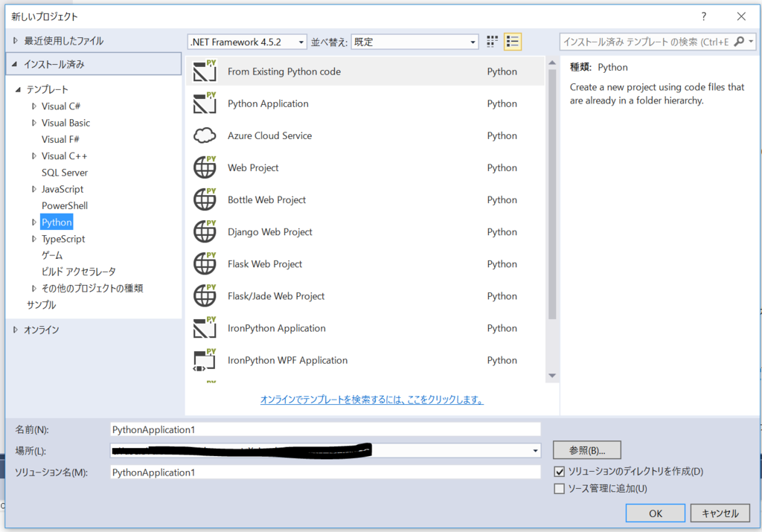
Task: Expand the Visual C# node arrow
Action: (33, 106)
